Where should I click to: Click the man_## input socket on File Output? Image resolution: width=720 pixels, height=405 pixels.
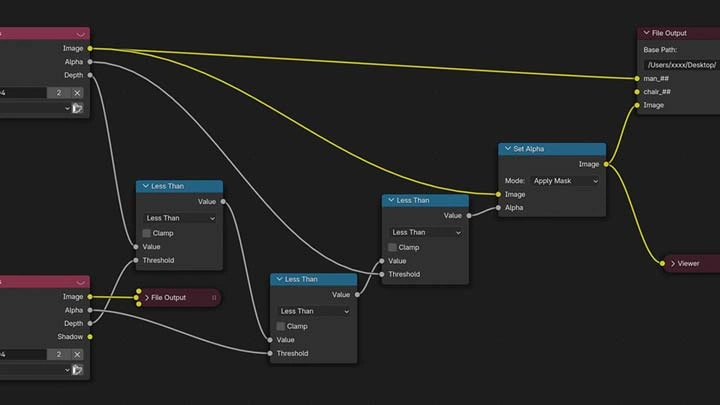tap(637, 78)
